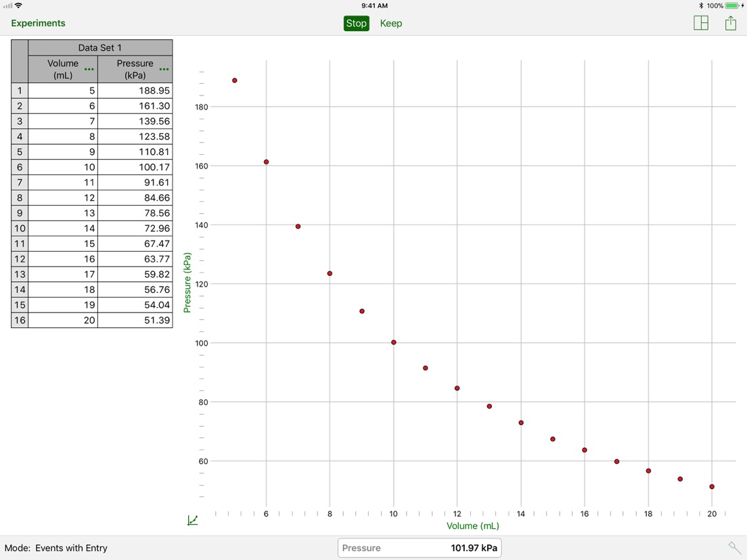
Task: Tap x-axis tick label 20
Action: [x=712, y=514]
